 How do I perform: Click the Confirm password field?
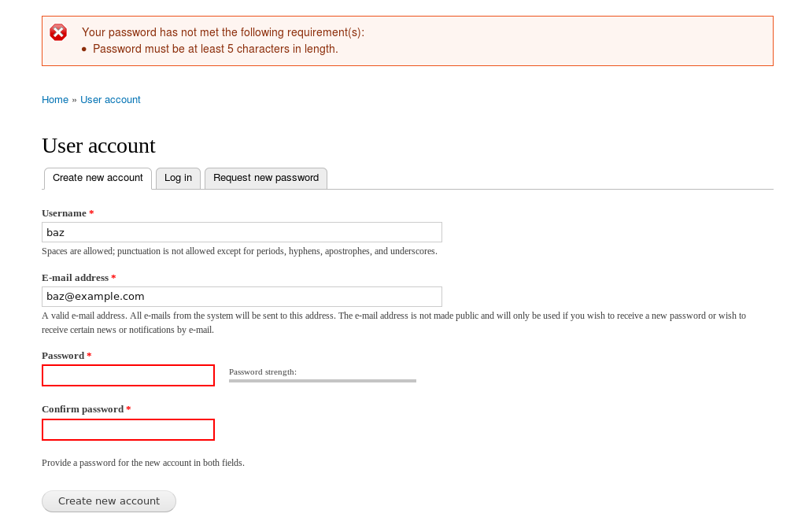click(127, 430)
